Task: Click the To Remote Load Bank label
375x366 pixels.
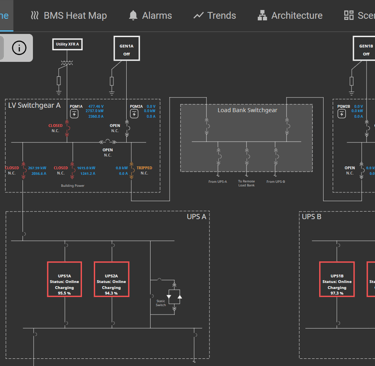Action: [x=246, y=183]
